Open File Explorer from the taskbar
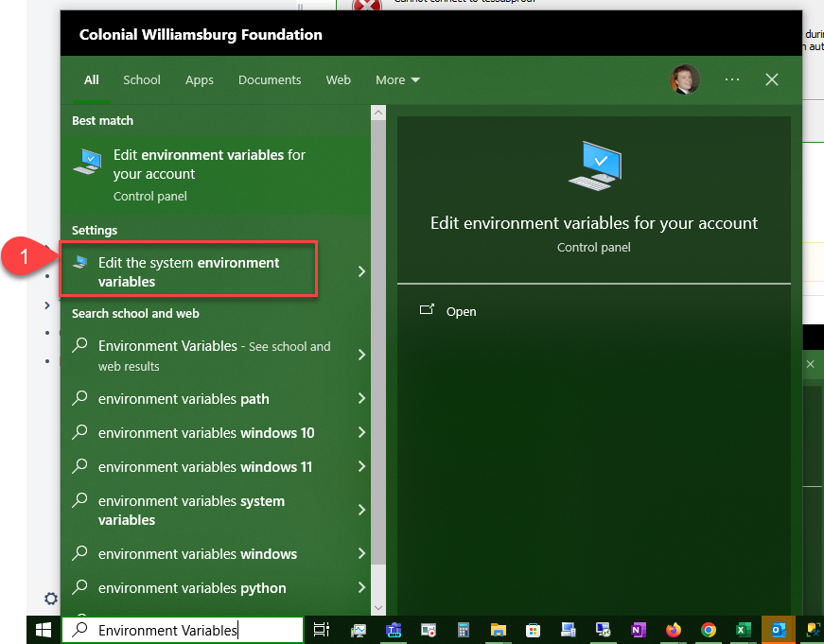This screenshot has width=824, height=644. pos(499,629)
